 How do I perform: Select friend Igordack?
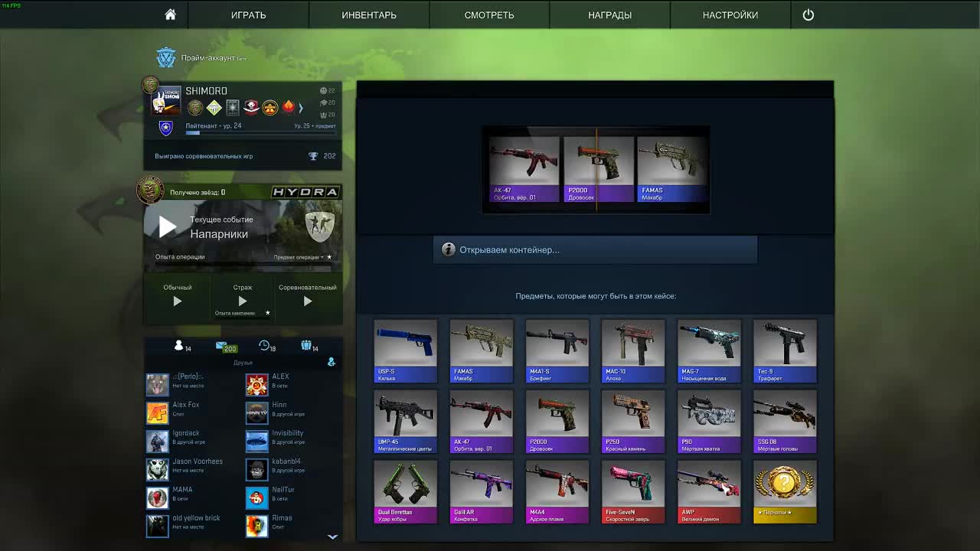click(x=194, y=441)
